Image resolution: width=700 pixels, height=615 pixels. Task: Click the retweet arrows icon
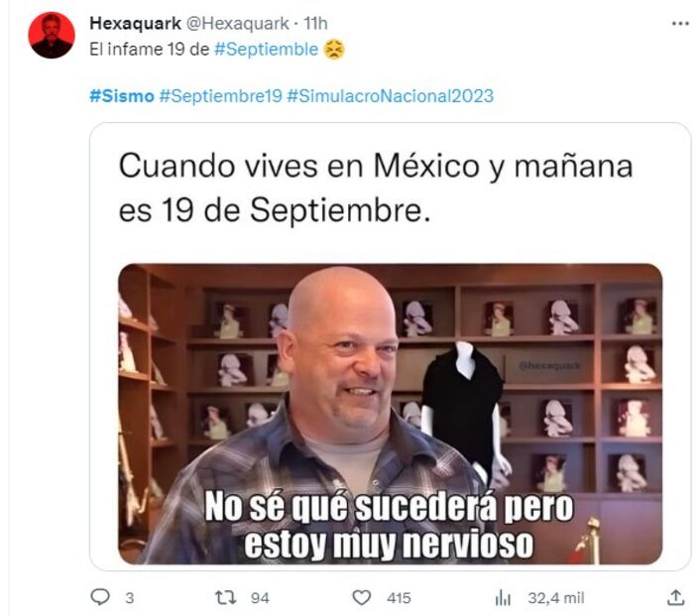click(225, 597)
